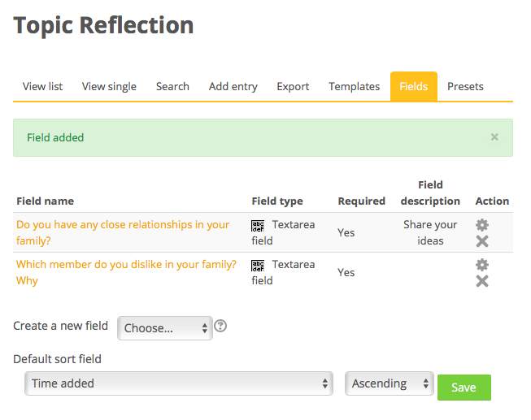Open the Export tab

(x=293, y=87)
